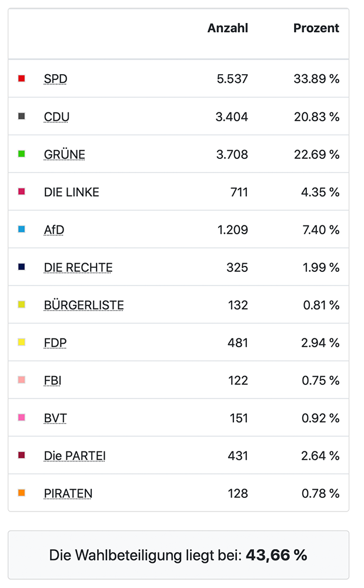Select the DIE RECHTE party label

[78, 267]
